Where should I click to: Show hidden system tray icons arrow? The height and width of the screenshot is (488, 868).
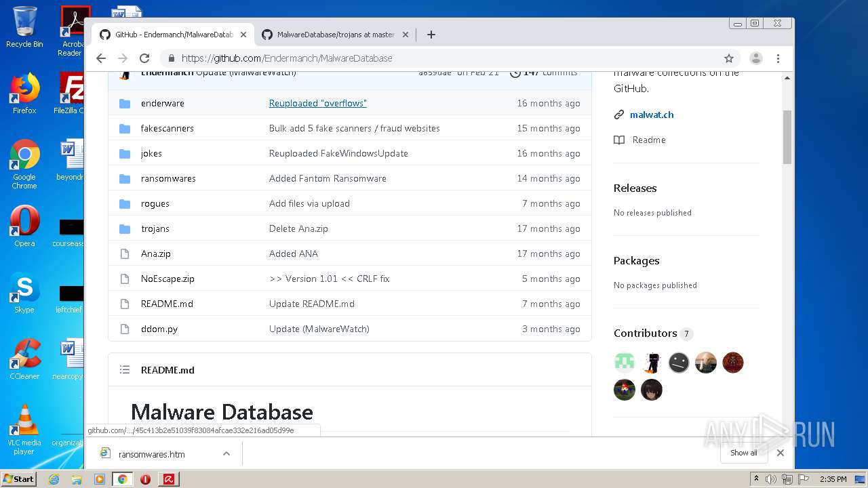(756, 479)
